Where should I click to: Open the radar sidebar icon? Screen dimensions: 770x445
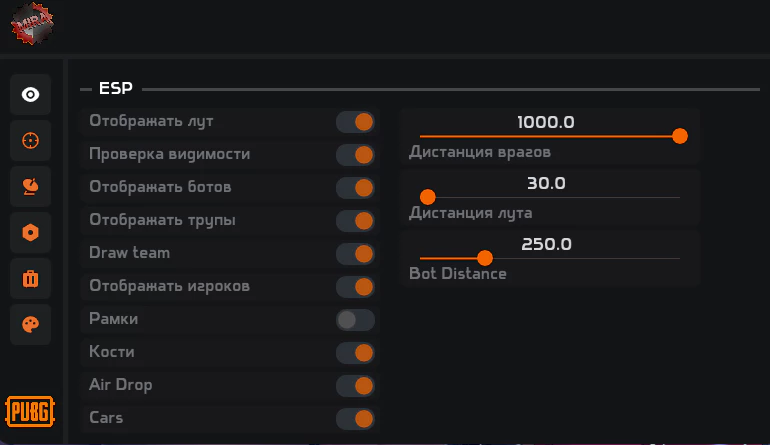click(x=30, y=187)
